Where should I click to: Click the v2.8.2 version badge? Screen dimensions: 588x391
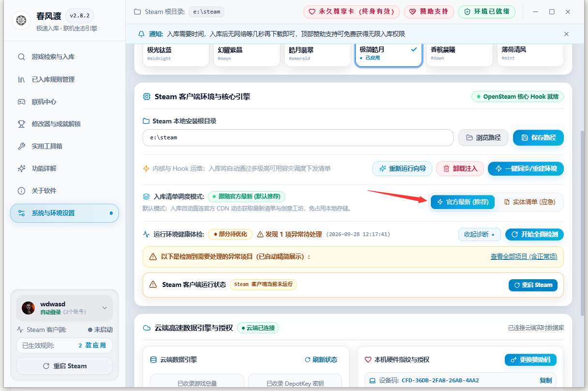point(80,15)
